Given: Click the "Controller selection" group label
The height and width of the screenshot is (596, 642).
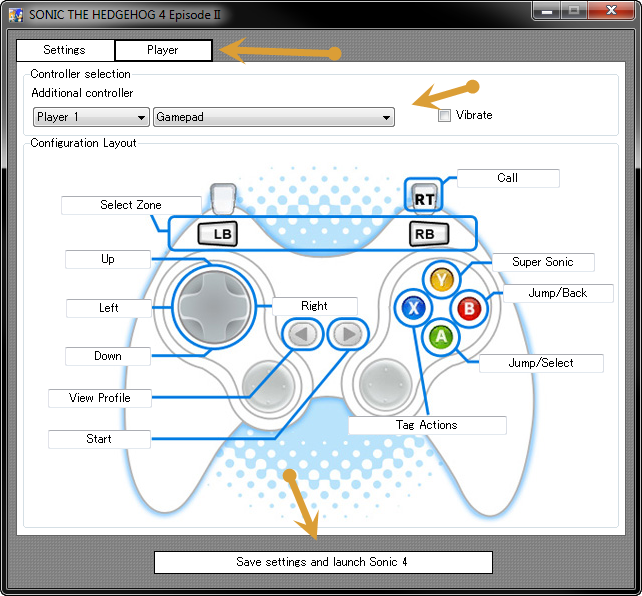Looking at the screenshot, I should (81, 74).
